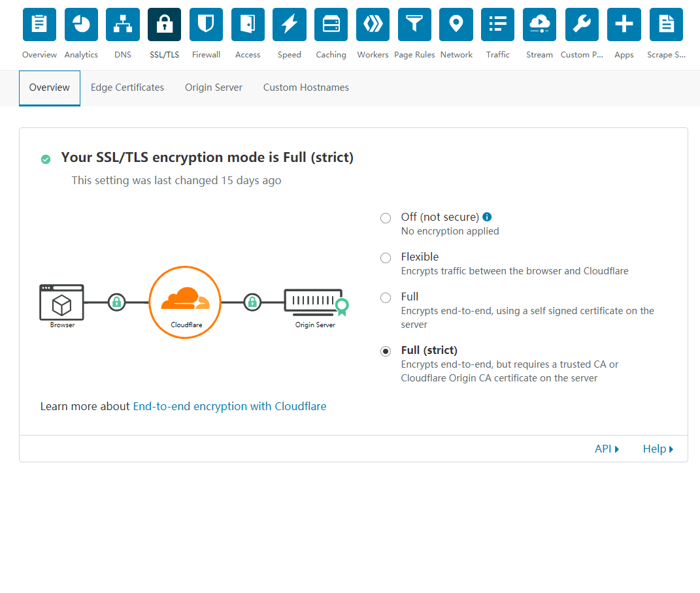Viewport: 700px width, 593px height.
Task: Open the Analytics app icon
Action: 80,24
